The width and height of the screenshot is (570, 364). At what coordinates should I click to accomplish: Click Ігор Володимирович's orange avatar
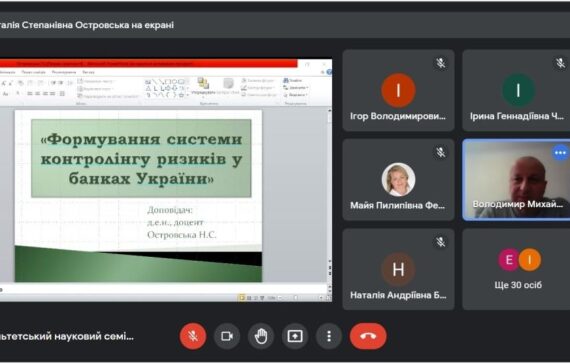tap(398, 90)
